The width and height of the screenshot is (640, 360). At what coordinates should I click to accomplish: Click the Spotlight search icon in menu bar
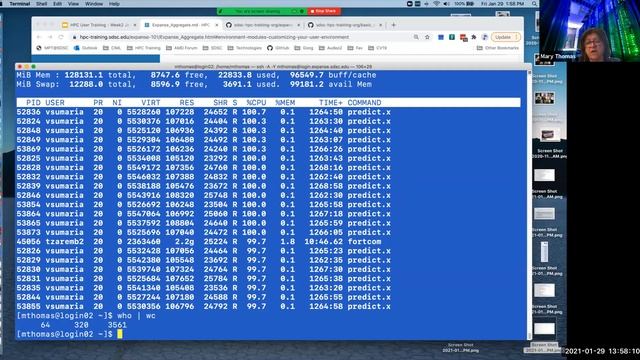(534, 4)
